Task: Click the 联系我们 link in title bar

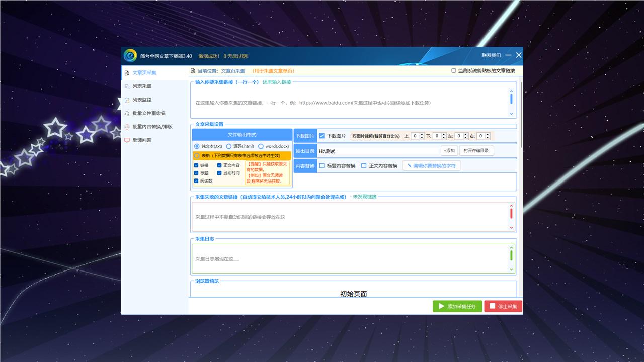Action: point(491,55)
